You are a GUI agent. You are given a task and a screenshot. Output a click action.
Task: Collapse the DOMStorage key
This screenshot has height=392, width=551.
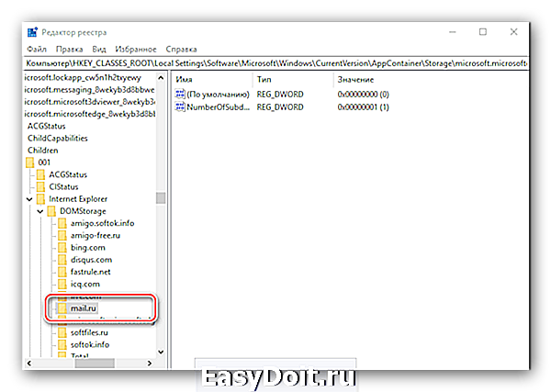click(40, 211)
